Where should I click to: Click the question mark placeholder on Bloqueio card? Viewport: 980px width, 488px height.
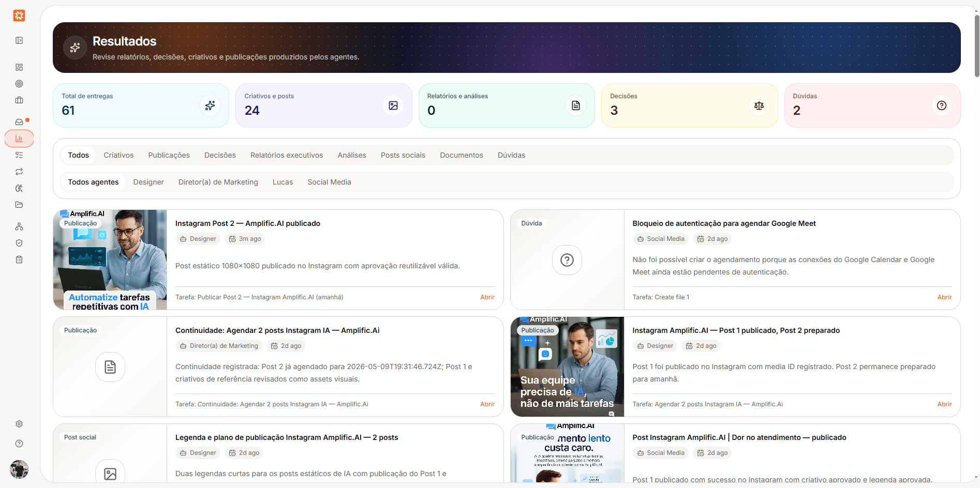(567, 260)
